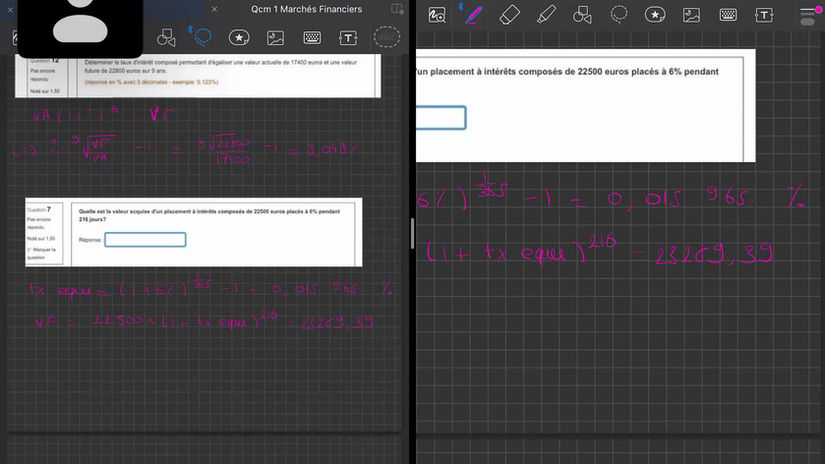Insert an image using right pane toolbar
Image resolution: width=825 pixels, height=464 pixels.
[691, 15]
